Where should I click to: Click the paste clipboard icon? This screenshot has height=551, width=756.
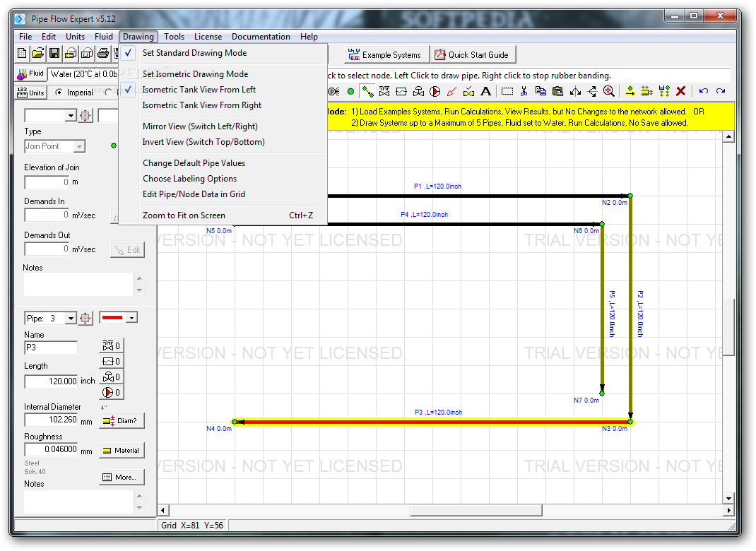(x=558, y=91)
